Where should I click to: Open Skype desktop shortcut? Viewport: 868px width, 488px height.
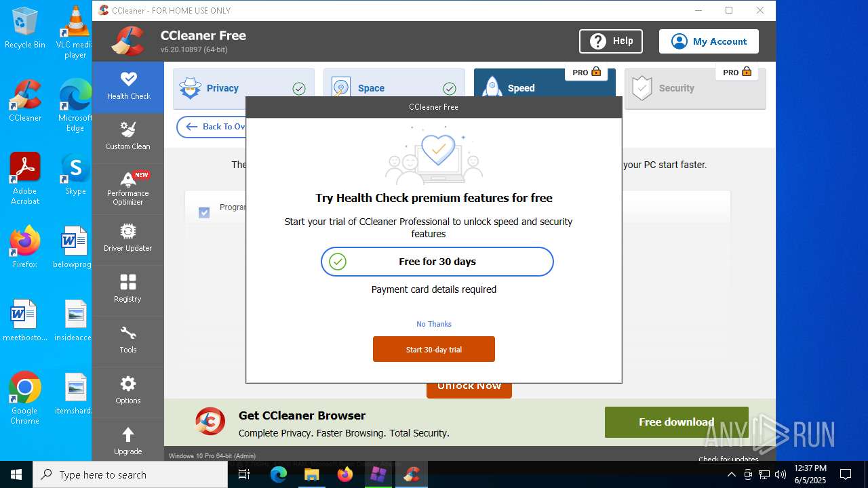(75, 174)
